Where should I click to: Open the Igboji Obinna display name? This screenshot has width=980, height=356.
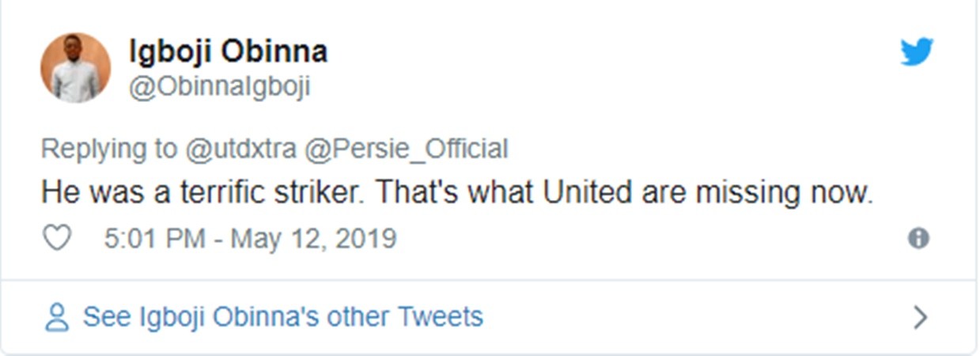(228, 52)
